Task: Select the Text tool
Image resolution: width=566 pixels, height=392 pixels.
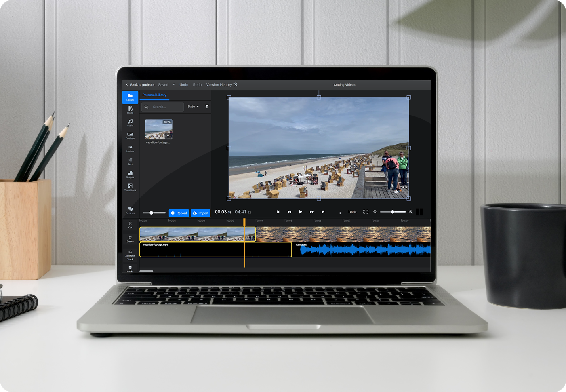Action: tap(130, 162)
